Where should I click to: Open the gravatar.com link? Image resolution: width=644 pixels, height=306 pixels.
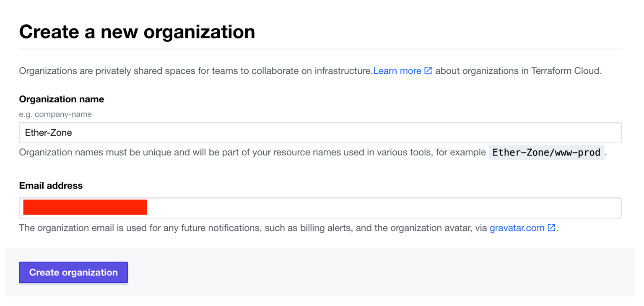click(517, 228)
